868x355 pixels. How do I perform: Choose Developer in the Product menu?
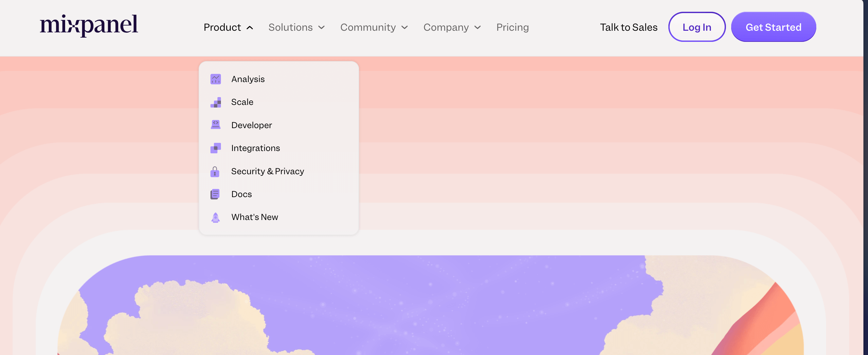(x=252, y=125)
